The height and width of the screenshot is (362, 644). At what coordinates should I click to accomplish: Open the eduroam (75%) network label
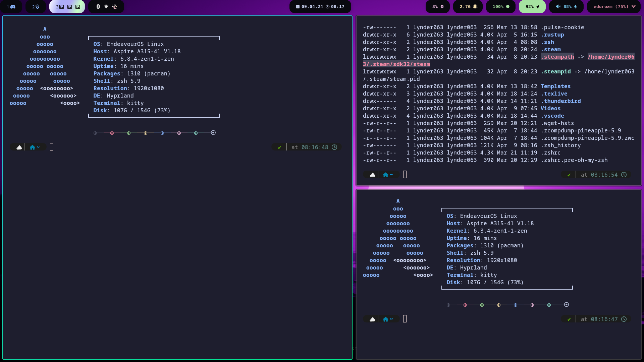[x=611, y=7]
